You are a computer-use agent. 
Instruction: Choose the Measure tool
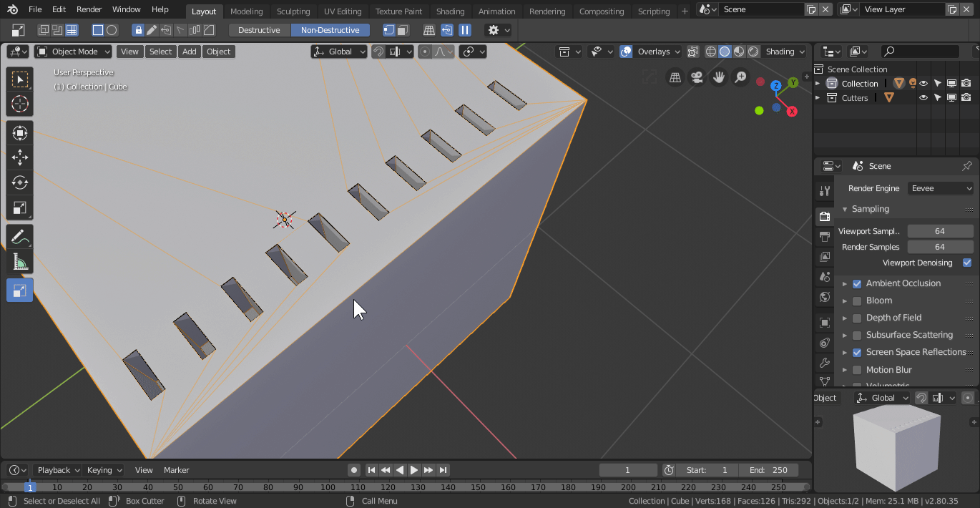[x=20, y=263]
